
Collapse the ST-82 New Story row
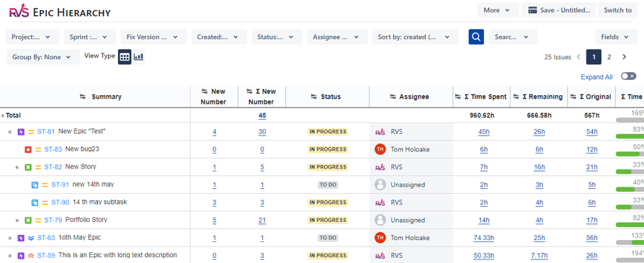tap(17, 167)
